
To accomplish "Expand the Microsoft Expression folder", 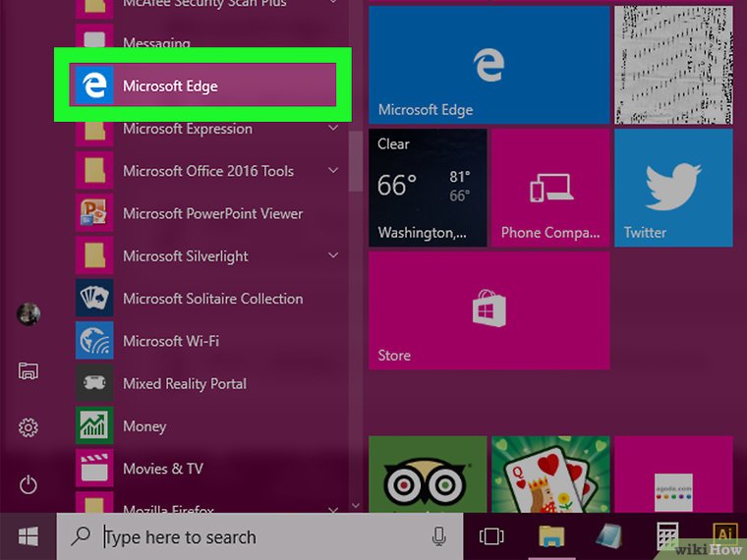I will click(x=333, y=128).
